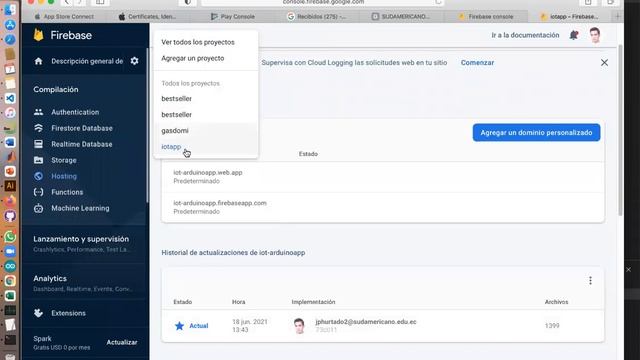Click iot-arduinoapp.web.app domain
Screen dimensions: 640x360
pyautogui.click(x=208, y=172)
